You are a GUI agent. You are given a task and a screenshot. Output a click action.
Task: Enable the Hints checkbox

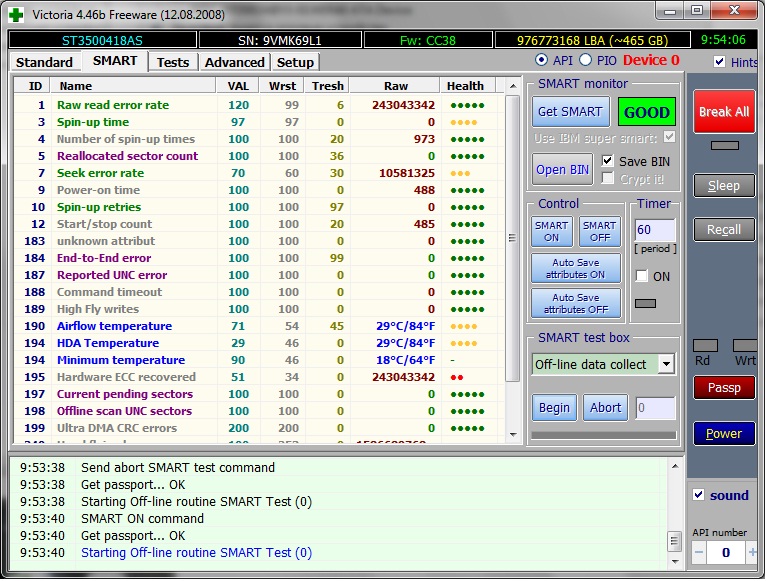721,62
